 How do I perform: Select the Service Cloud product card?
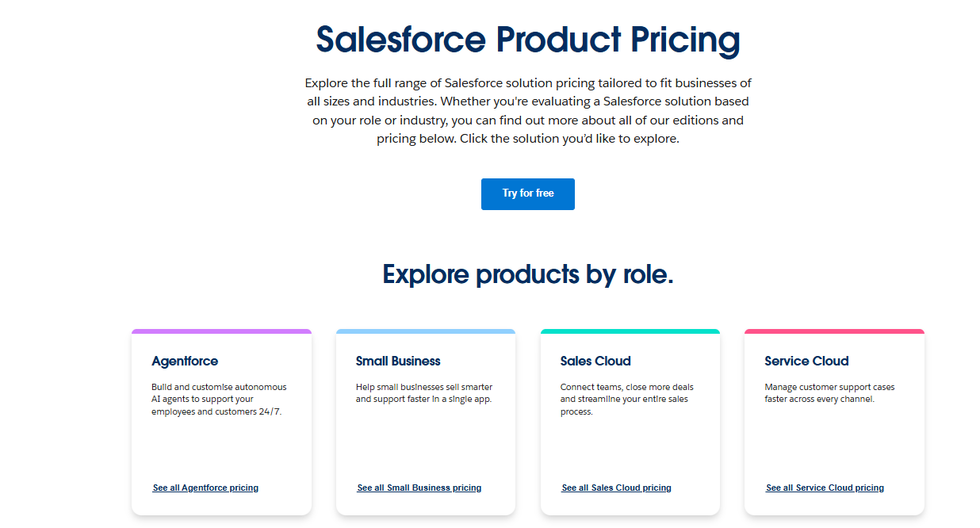coord(834,420)
